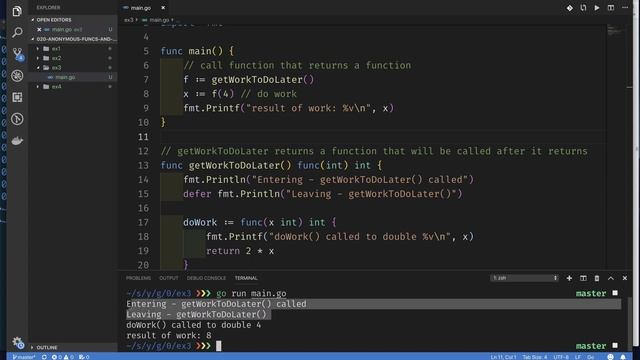Image resolution: width=640 pixels, height=360 pixels.
Task: Click the open changes icon in editor toolbar
Action: coord(583,8)
